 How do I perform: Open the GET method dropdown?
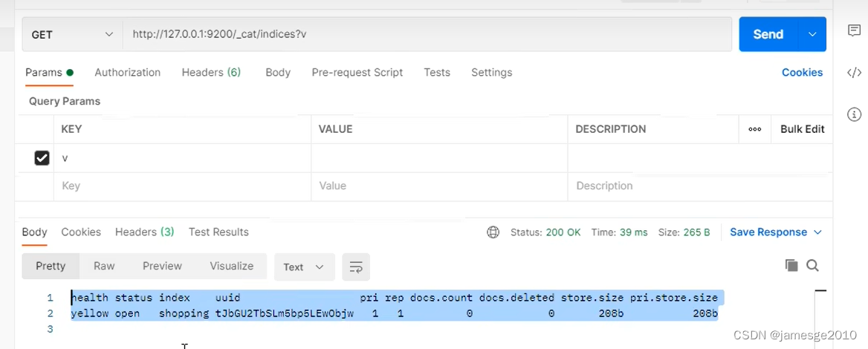pyautogui.click(x=72, y=34)
